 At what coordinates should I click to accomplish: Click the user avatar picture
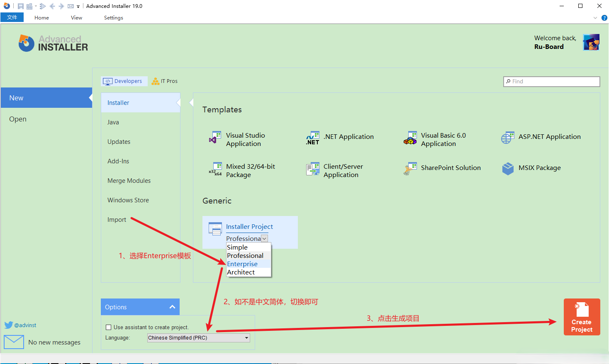[591, 42]
